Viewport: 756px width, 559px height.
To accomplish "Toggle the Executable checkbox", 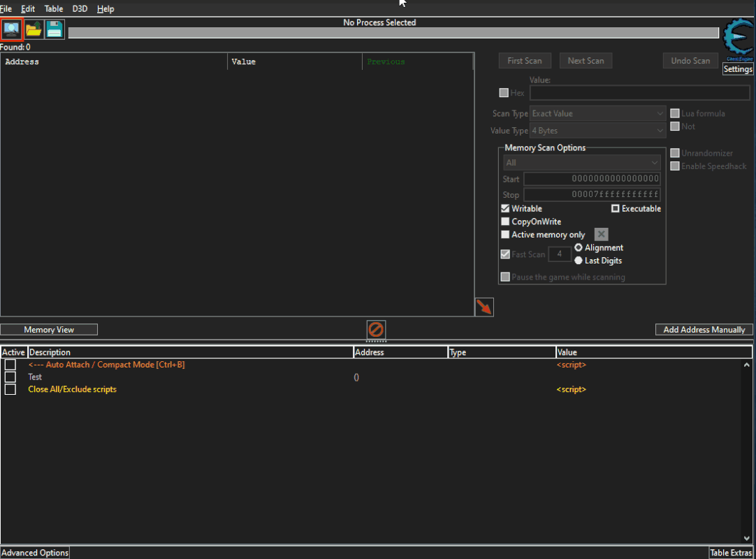I will [616, 208].
